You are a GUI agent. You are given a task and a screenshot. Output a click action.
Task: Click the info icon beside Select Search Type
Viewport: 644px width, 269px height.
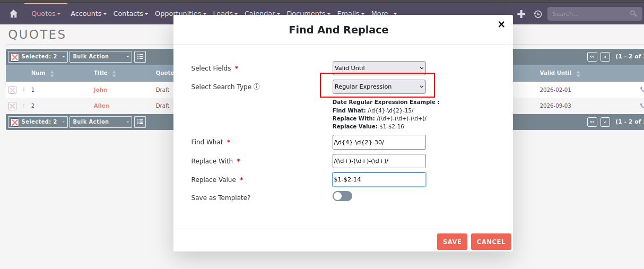[x=257, y=86]
